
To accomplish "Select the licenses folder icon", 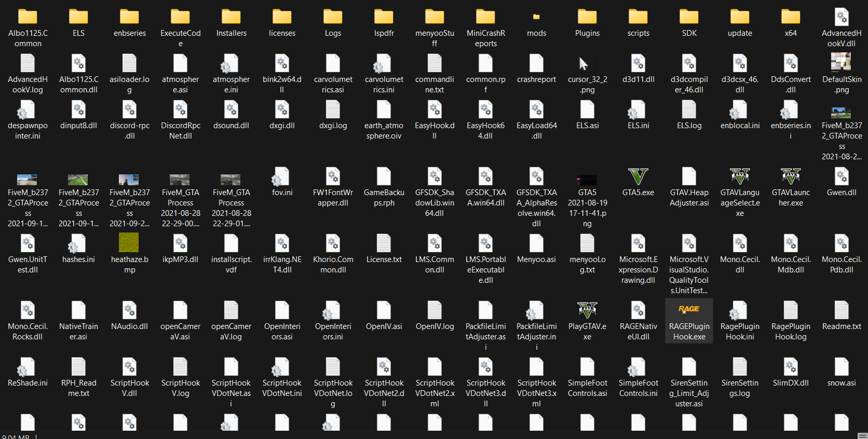I will pos(282,17).
